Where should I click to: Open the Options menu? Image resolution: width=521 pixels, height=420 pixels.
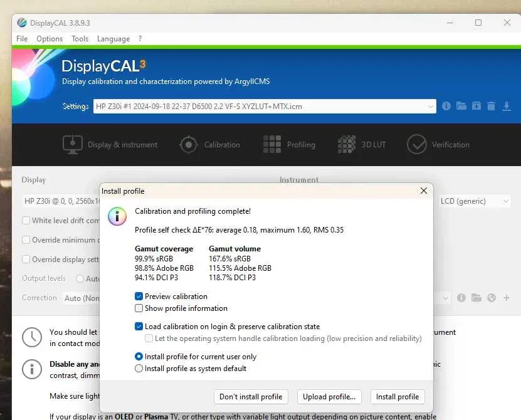(50, 39)
